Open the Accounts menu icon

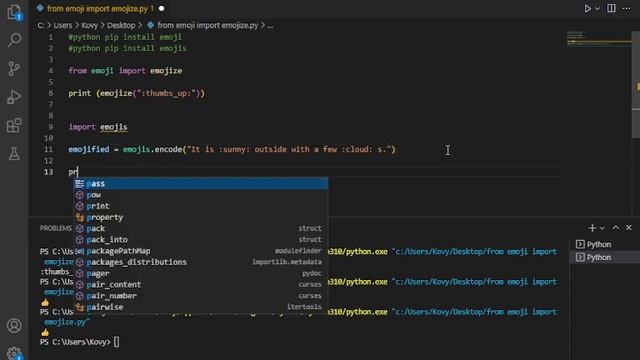14,326
